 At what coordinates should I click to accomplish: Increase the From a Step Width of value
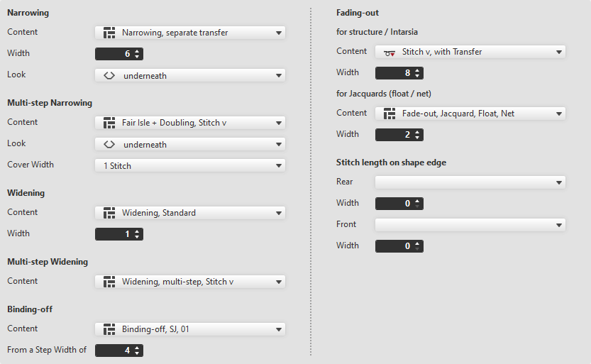pos(137,348)
